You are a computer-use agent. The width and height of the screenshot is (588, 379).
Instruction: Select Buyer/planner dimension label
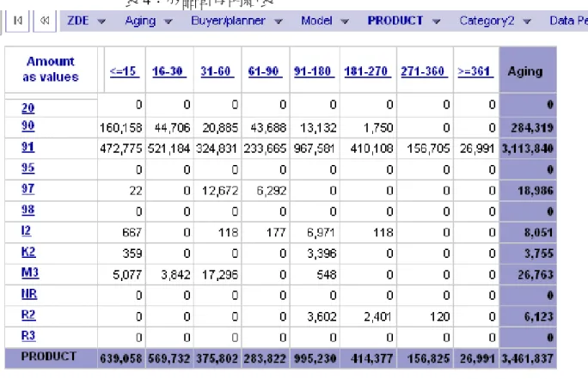coord(228,21)
